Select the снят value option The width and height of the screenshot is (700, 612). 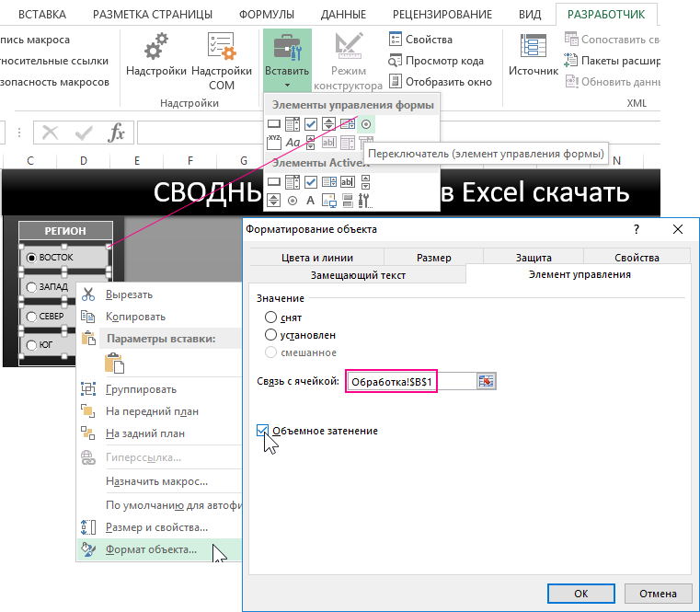(x=271, y=317)
